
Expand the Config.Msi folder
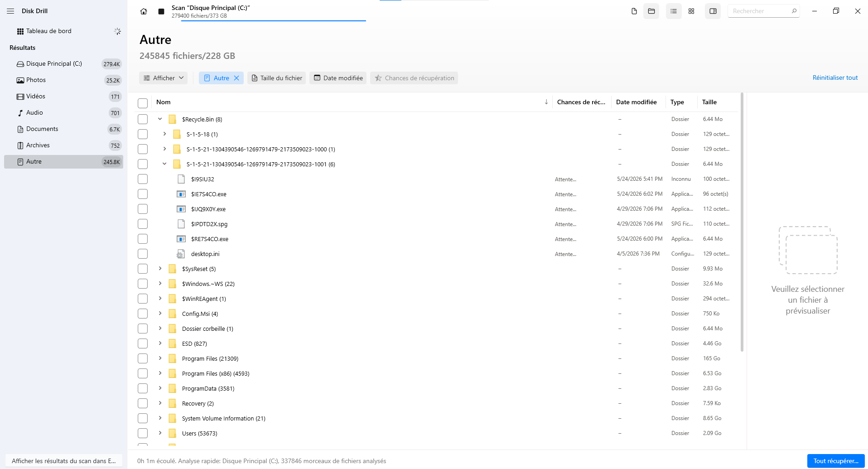click(160, 313)
